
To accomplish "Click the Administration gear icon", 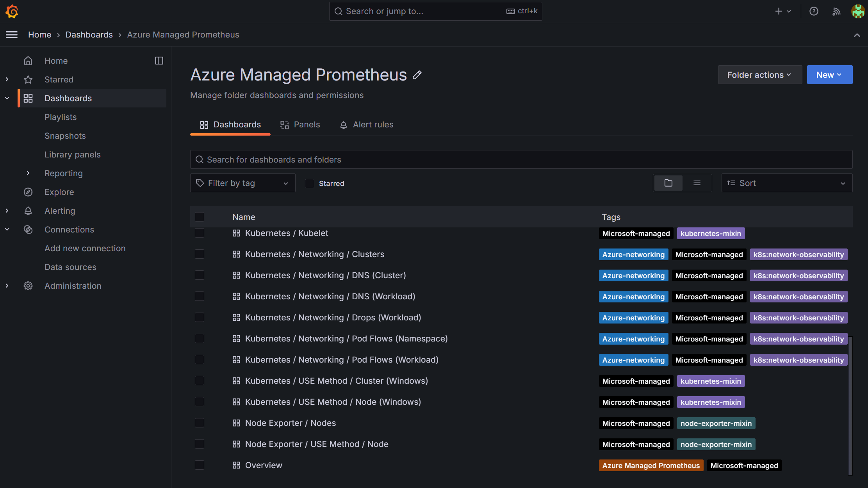I will point(29,286).
